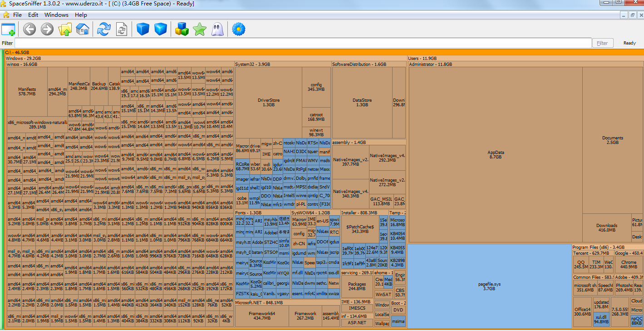Start a new master scan with blue arrows

coord(104,30)
